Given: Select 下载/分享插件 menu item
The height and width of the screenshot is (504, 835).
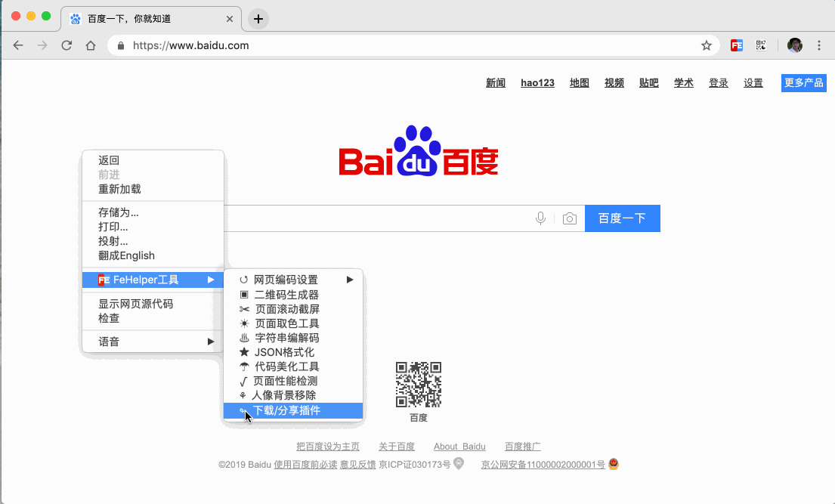Looking at the screenshot, I should click(293, 410).
